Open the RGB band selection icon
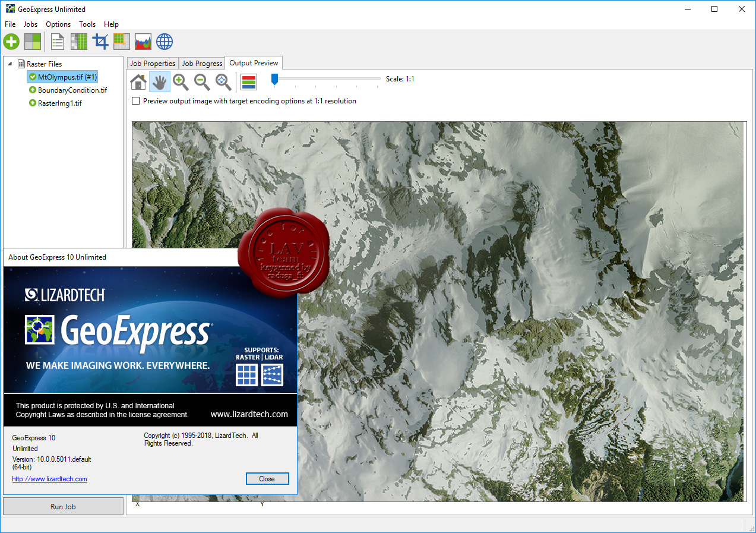This screenshot has height=533, width=756. pos(249,82)
